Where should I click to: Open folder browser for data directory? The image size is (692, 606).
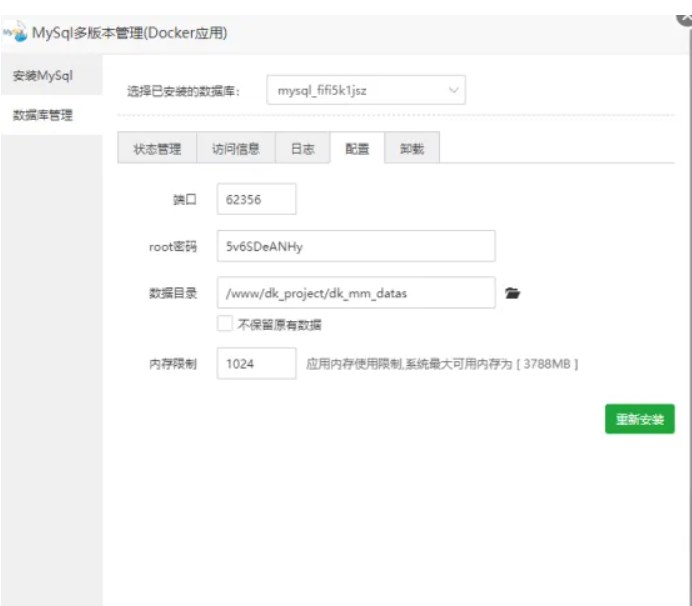tap(513, 293)
